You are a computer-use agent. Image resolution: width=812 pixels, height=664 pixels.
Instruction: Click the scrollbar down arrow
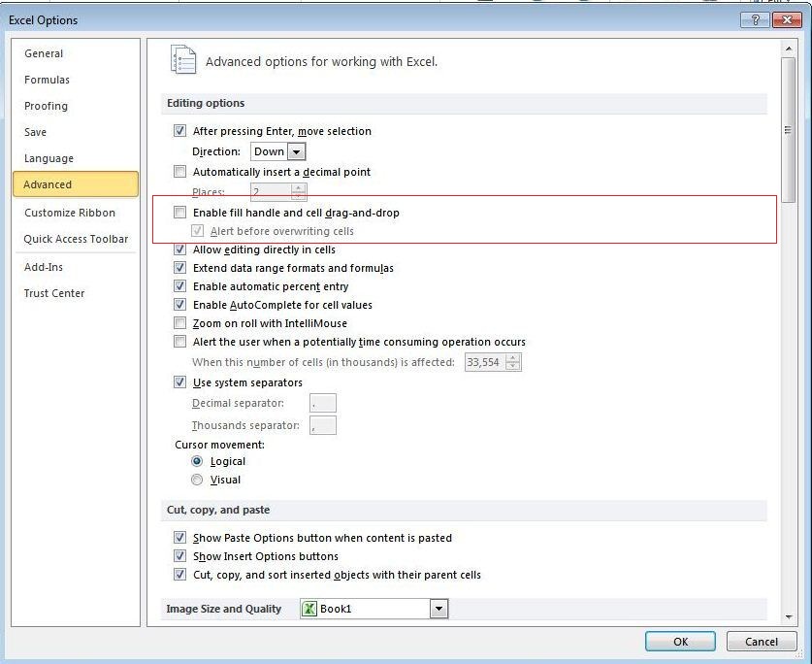[789, 616]
